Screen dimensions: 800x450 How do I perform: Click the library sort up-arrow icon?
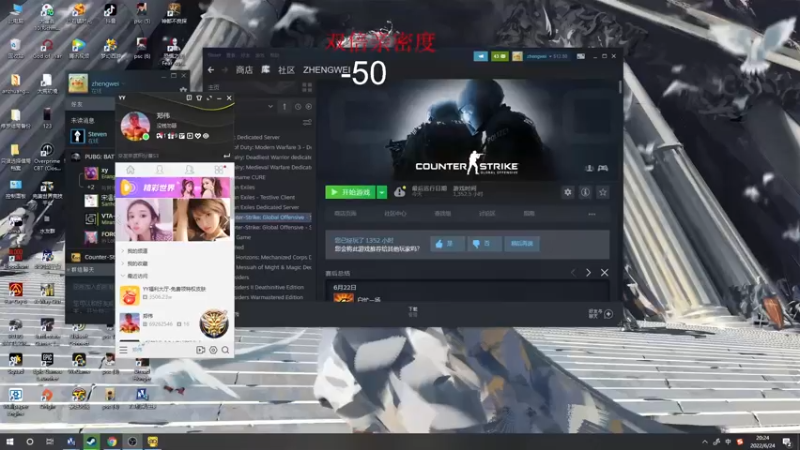click(x=285, y=107)
